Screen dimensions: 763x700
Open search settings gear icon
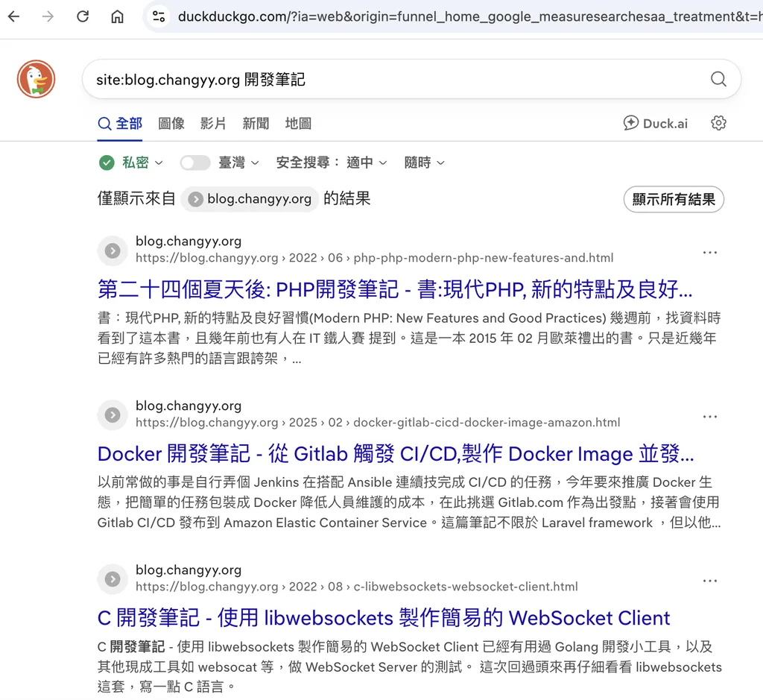pyautogui.click(x=718, y=123)
